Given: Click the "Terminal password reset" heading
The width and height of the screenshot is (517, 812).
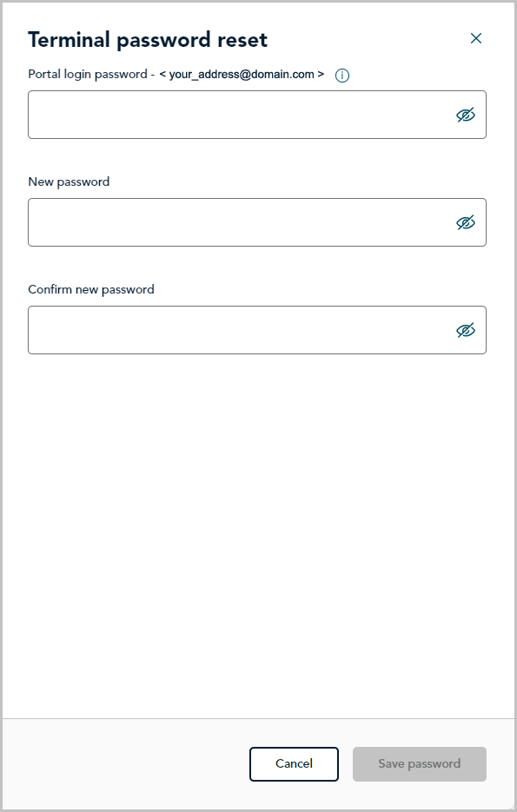Looking at the screenshot, I should pos(148,40).
